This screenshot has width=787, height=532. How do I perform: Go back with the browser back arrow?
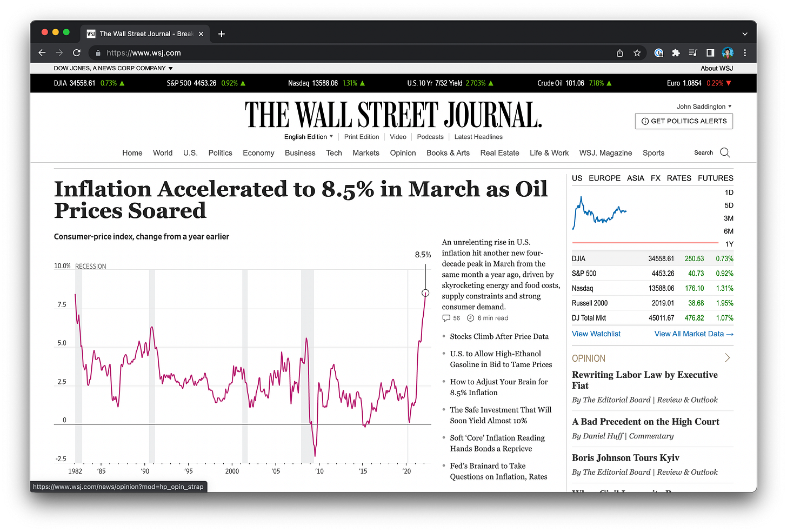click(x=42, y=53)
